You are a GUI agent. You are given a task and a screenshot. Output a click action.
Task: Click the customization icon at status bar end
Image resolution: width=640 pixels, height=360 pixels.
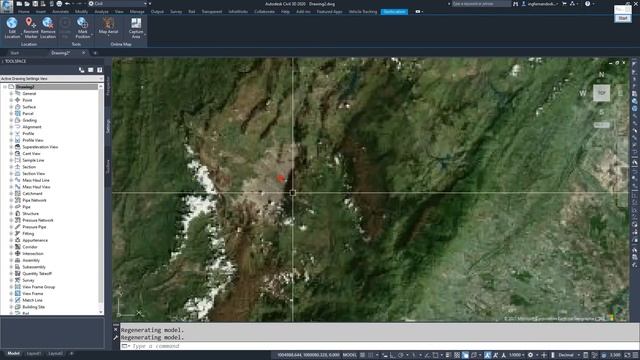tap(636, 355)
